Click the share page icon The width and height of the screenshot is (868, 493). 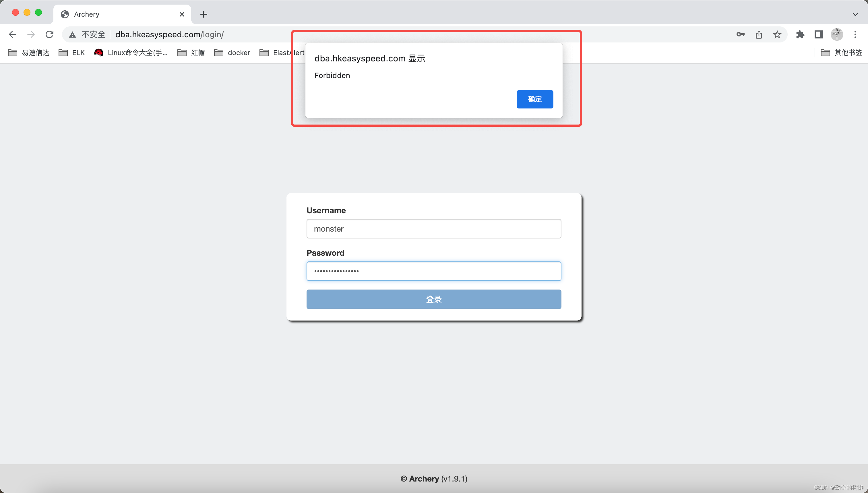(x=759, y=34)
